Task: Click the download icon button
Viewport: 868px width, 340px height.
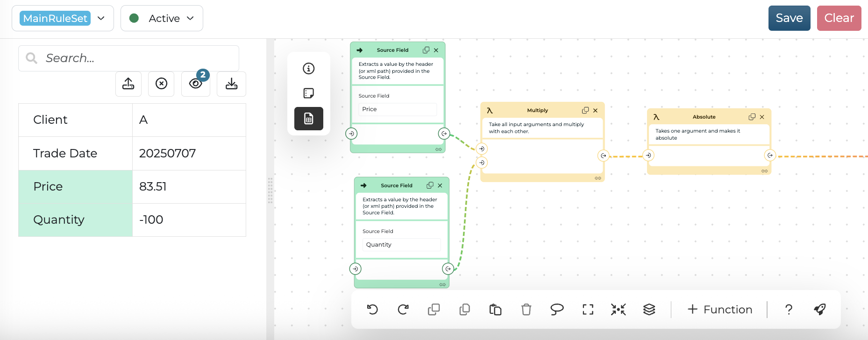Action: coord(231,84)
